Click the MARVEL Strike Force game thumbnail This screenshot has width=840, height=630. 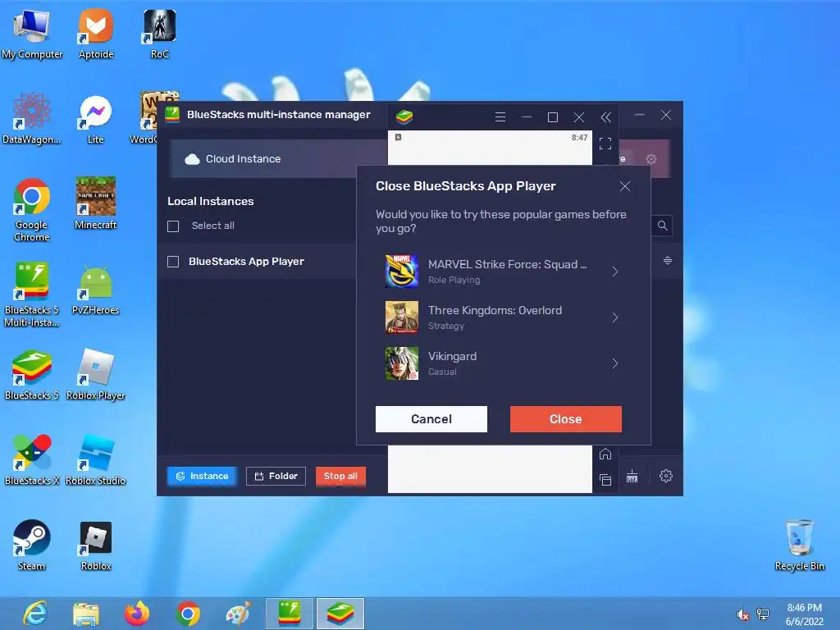coord(402,271)
